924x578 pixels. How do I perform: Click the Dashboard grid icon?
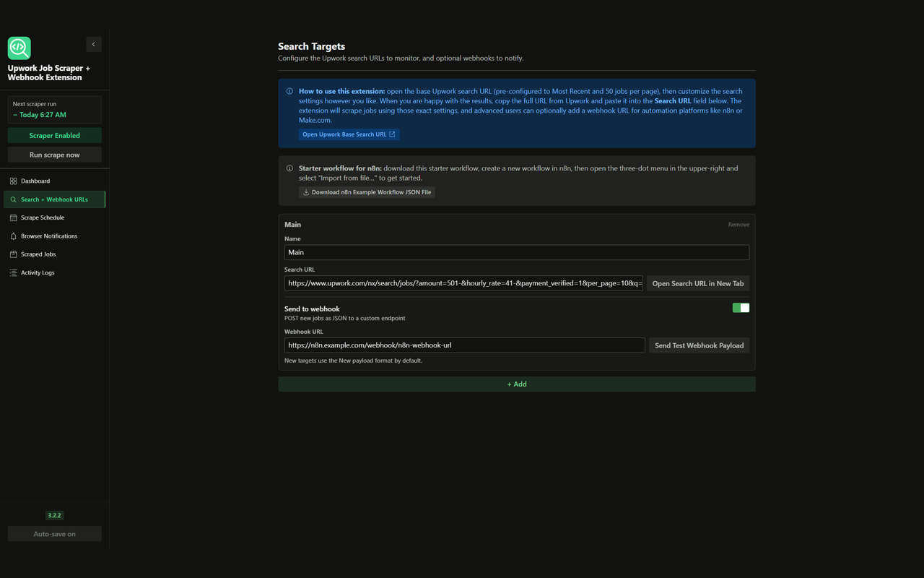point(14,181)
